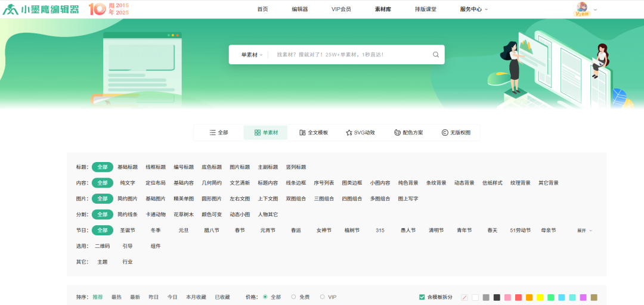Viewport: 644px width, 305px height.
Task: Filter by 线框标题
Action: pos(156,167)
